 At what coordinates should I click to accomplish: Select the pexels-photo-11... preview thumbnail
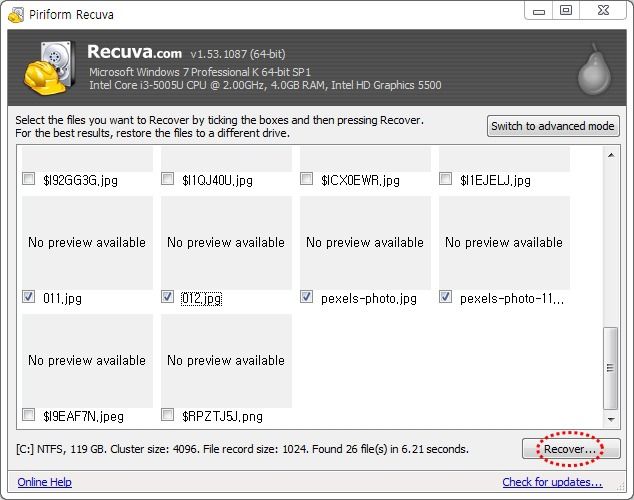point(504,243)
